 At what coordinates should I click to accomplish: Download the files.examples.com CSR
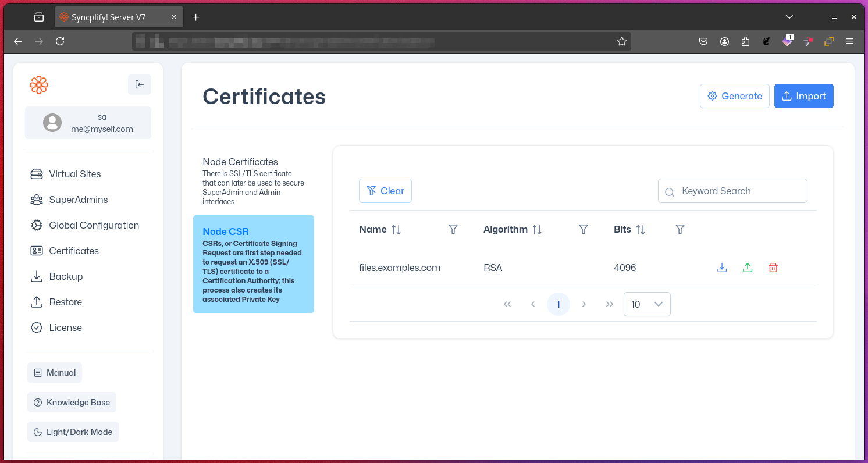pos(722,268)
